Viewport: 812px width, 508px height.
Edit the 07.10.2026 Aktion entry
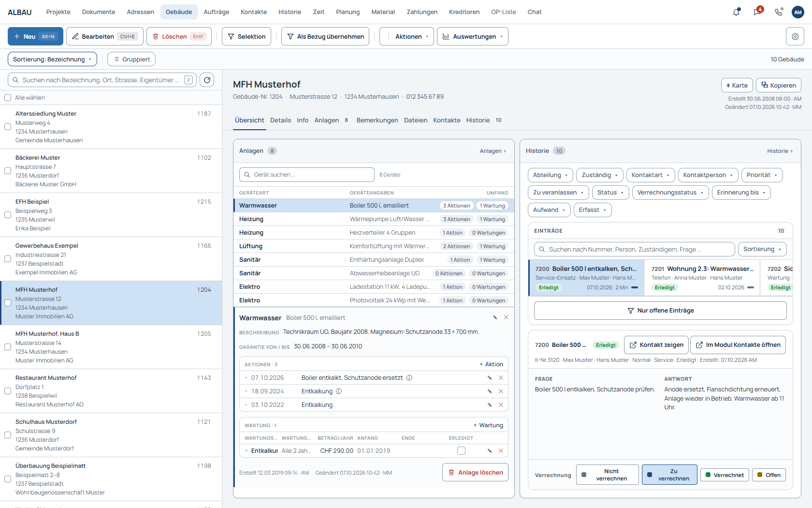point(490,378)
